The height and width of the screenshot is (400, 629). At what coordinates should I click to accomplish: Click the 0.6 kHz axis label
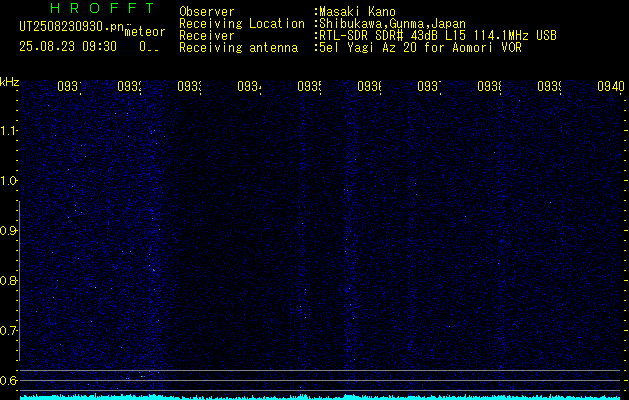[x=8, y=380]
